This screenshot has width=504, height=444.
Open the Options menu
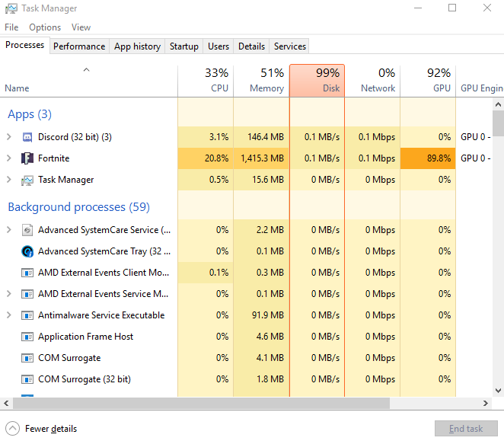tap(45, 27)
